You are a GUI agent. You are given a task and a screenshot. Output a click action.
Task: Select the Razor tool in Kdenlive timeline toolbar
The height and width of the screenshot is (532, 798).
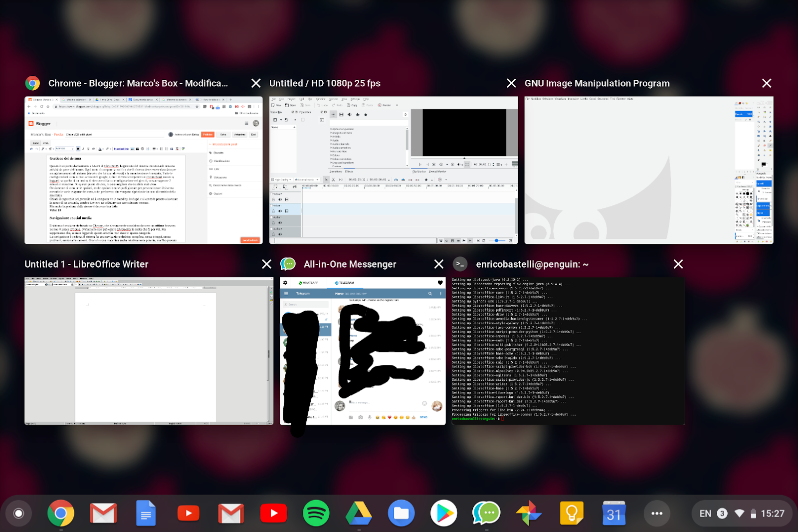pos(333,180)
